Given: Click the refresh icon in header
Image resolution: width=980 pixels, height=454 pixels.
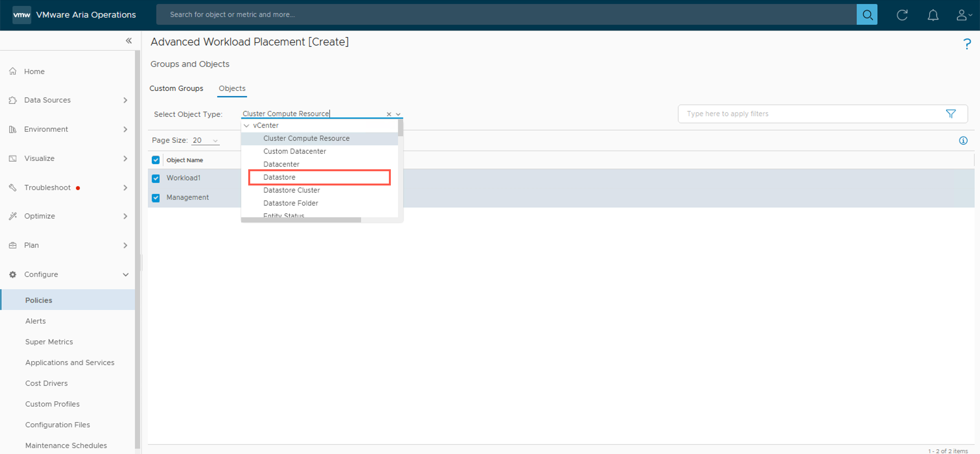Looking at the screenshot, I should pos(902,15).
